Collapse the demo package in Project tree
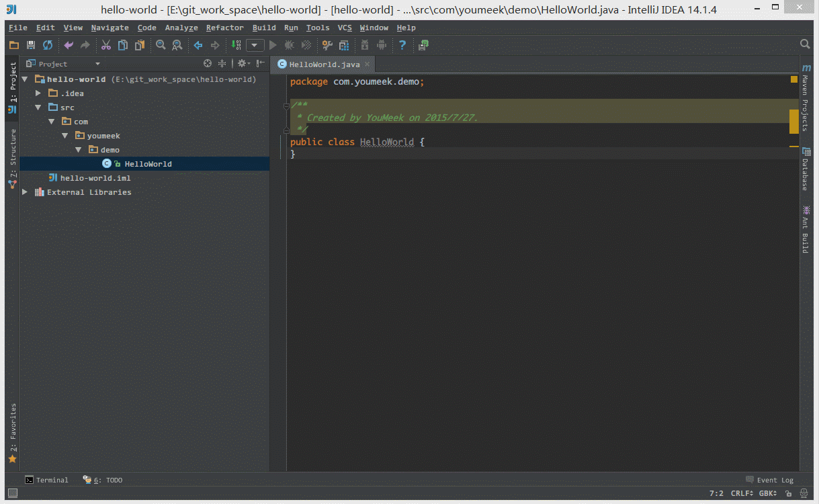 pos(79,149)
